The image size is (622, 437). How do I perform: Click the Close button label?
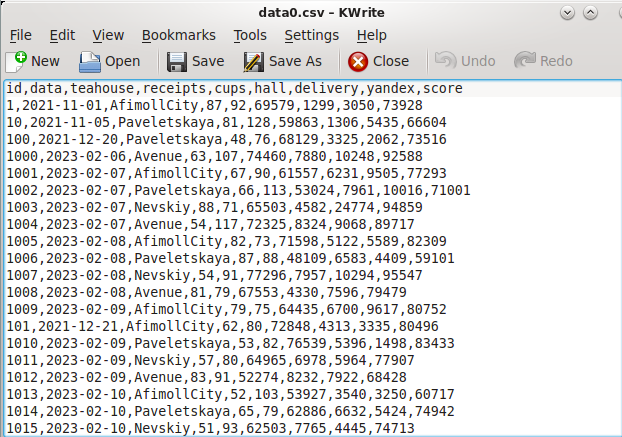[x=391, y=61]
